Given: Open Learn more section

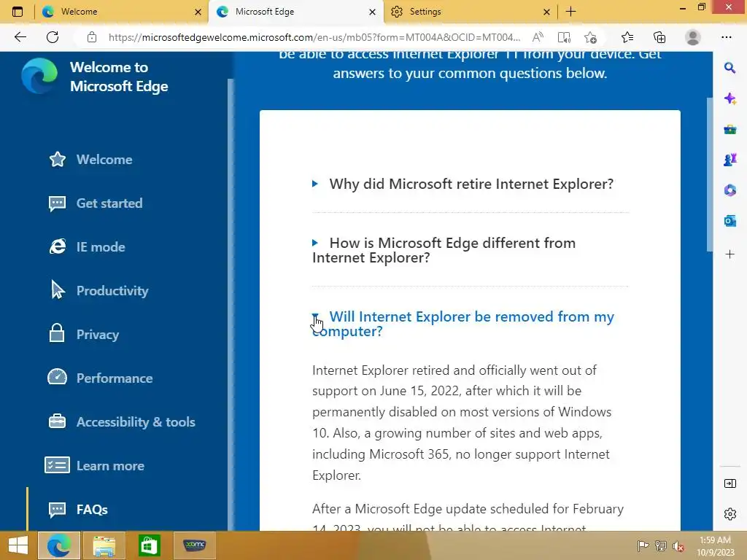Looking at the screenshot, I should (x=94, y=466).
